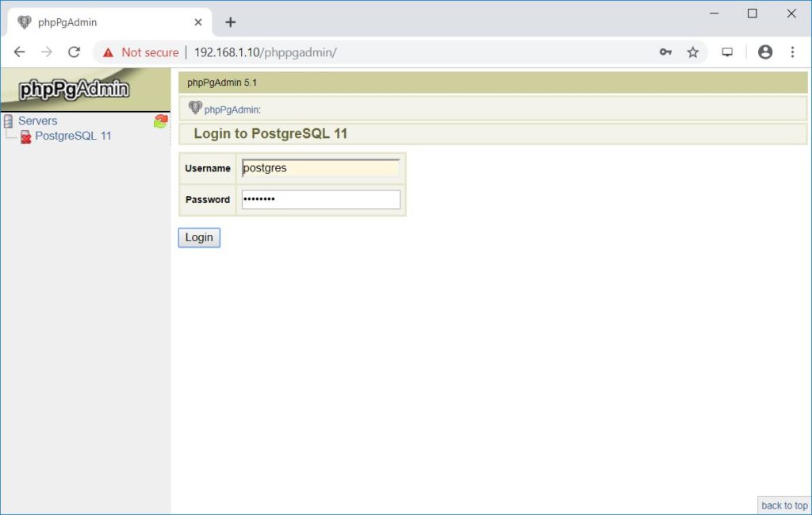Select PostgreSQL 11 in server tree

click(73, 136)
